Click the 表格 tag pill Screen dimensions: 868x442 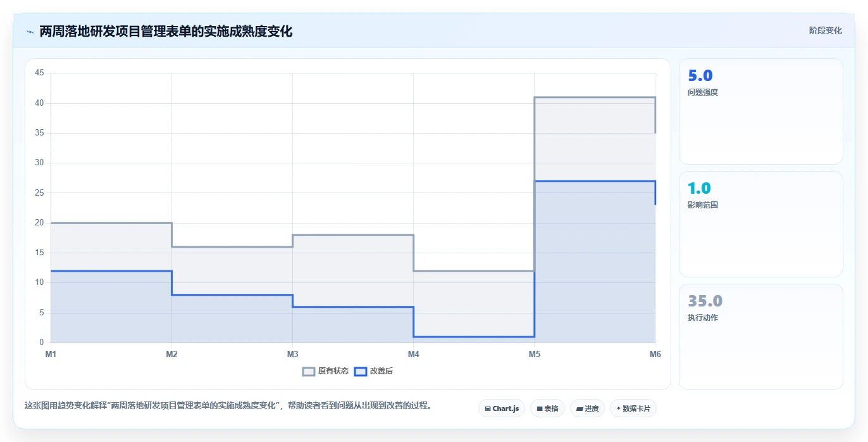pos(547,408)
